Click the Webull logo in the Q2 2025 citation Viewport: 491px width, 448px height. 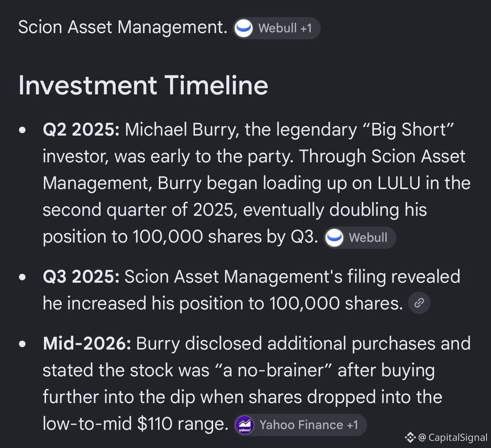pos(334,237)
